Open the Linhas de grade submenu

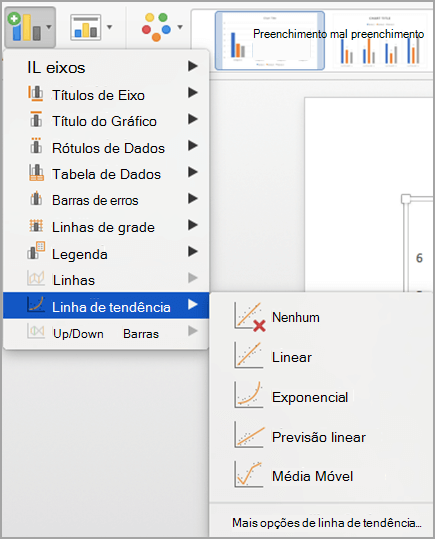[106, 227]
